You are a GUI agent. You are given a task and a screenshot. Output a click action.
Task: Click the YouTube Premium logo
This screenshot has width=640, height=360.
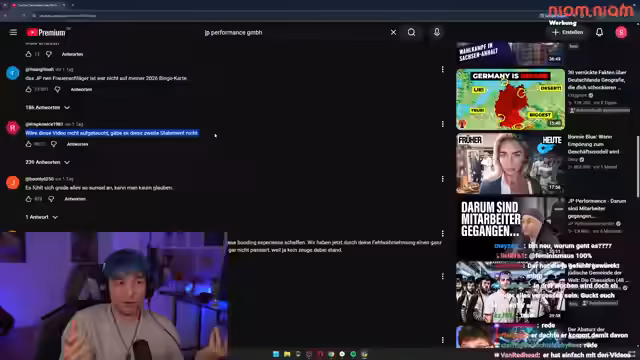(46, 33)
